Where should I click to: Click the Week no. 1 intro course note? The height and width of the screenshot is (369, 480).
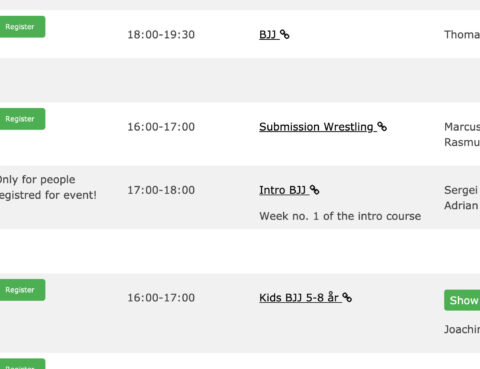click(x=340, y=216)
